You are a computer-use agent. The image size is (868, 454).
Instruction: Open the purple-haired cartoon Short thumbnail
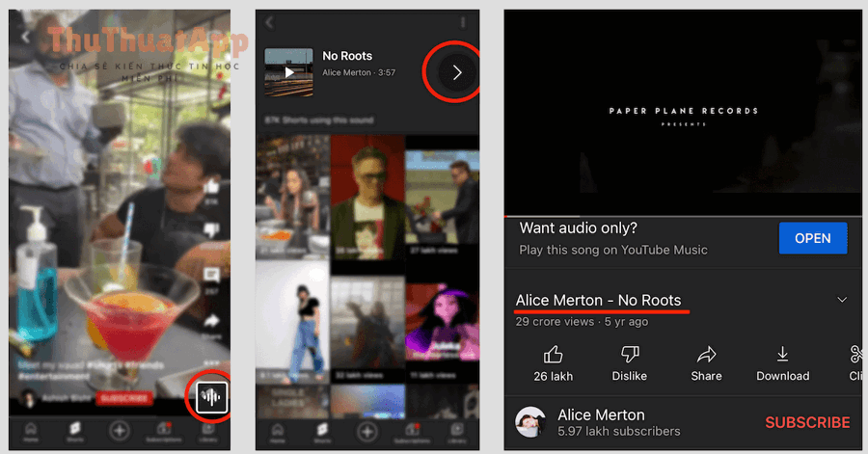coord(443,322)
